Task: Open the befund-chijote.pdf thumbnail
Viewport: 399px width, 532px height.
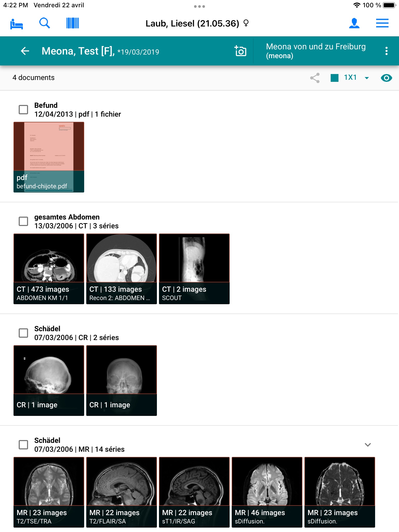Action: pos(49,157)
